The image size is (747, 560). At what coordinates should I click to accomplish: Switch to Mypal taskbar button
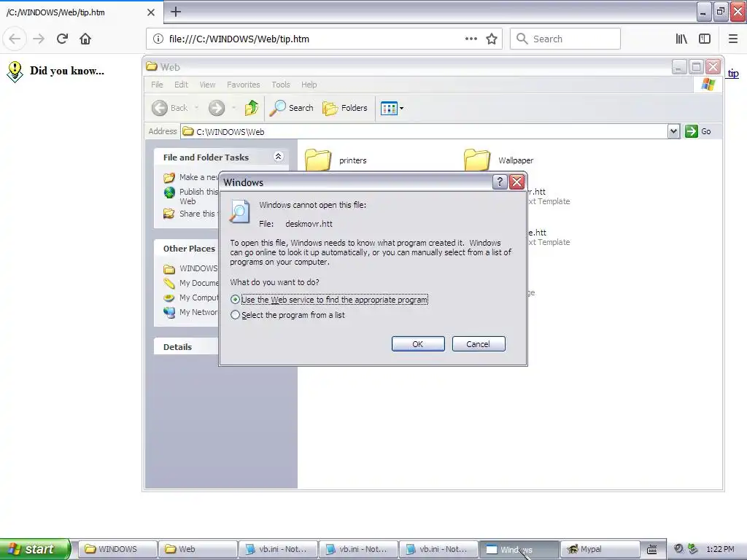tap(600, 549)
